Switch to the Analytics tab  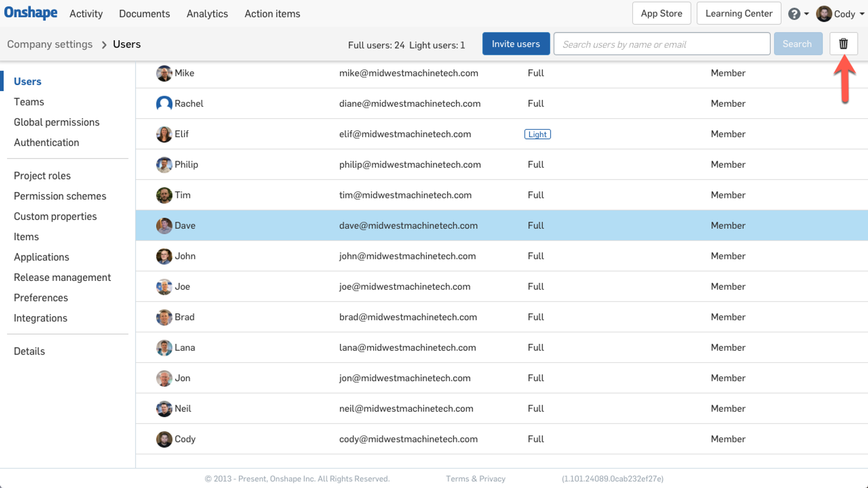tap(207, 14)
